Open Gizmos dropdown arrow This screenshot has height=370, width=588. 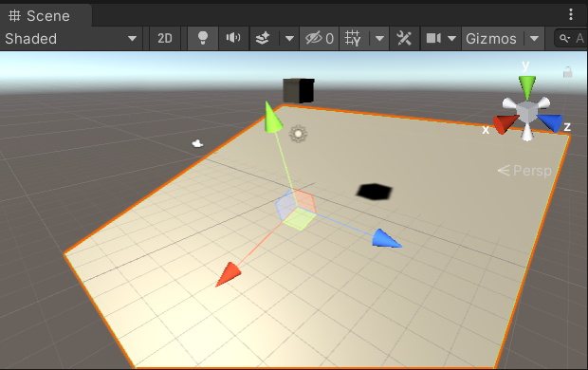point(534,39)
